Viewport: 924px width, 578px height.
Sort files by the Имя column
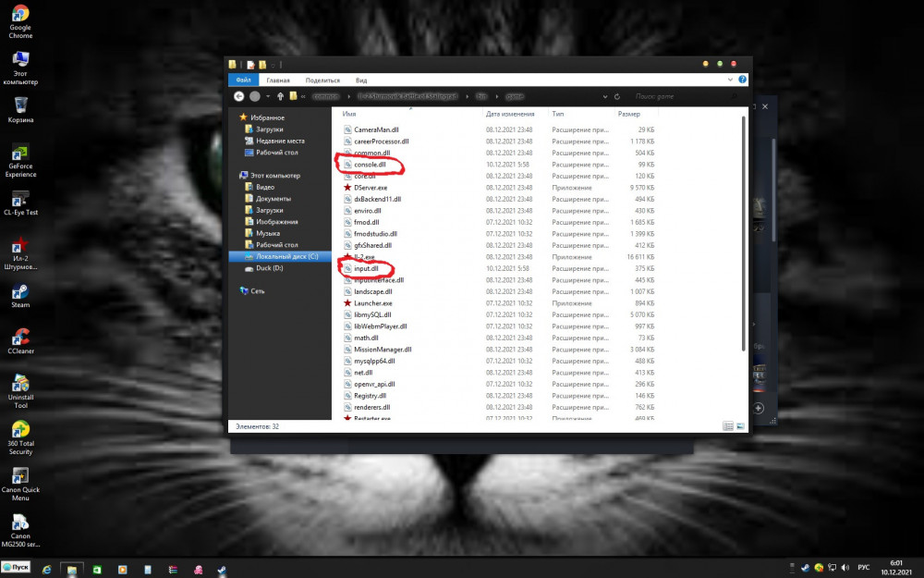pos(349,114)
